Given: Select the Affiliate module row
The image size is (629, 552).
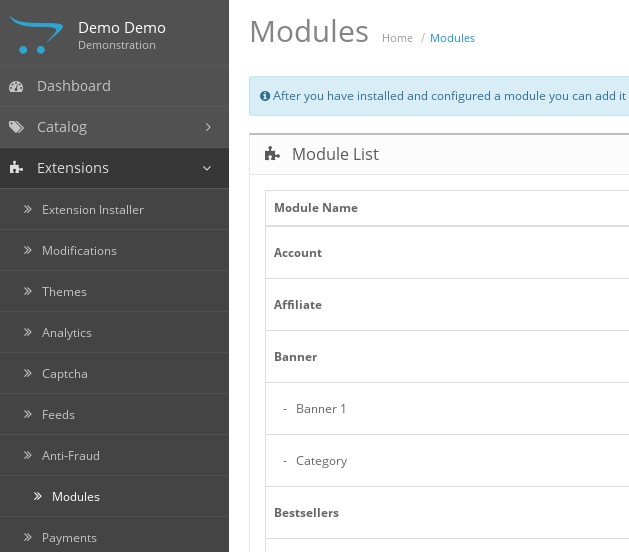Looking at the screenshot, I should click(x=447, y=305).
